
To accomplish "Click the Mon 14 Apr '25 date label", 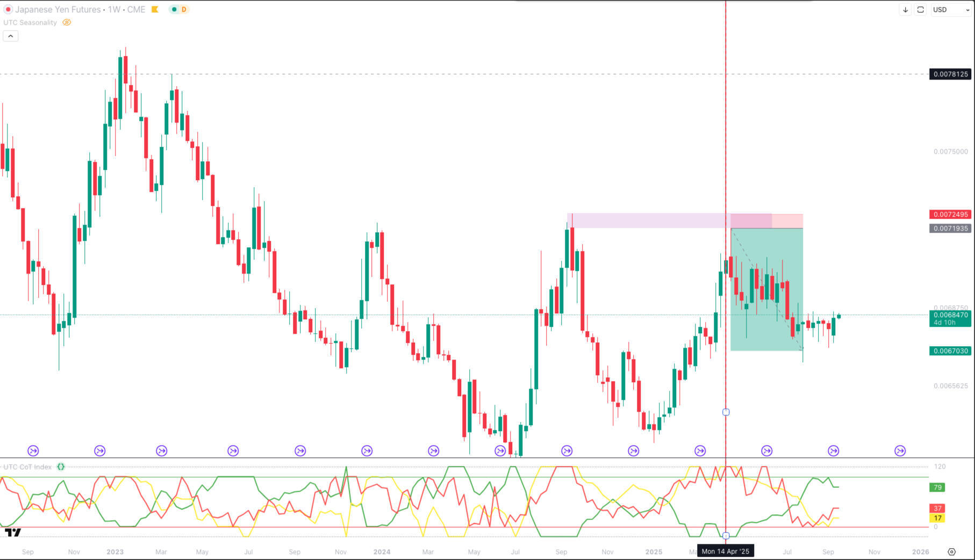I will click(725, 551).
